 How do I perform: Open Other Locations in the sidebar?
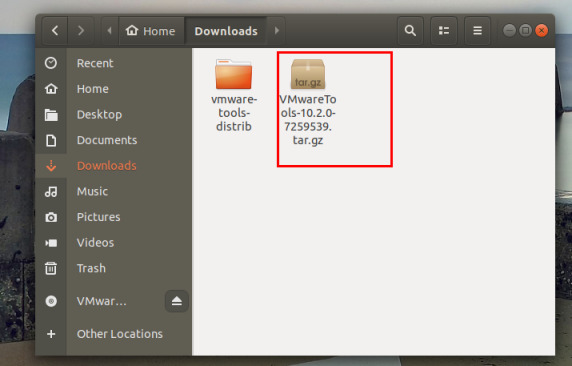pyautogui.click(x=120, y=334)
